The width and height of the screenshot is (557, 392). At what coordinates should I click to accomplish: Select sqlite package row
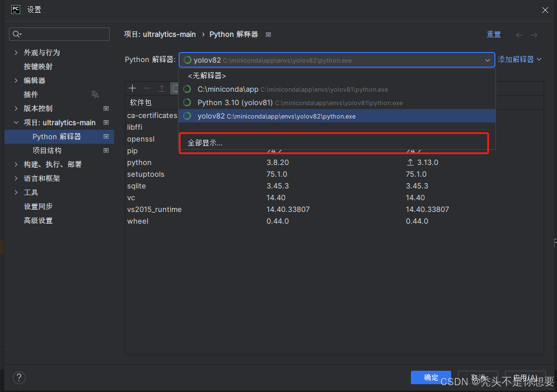(x=334, y=186)
